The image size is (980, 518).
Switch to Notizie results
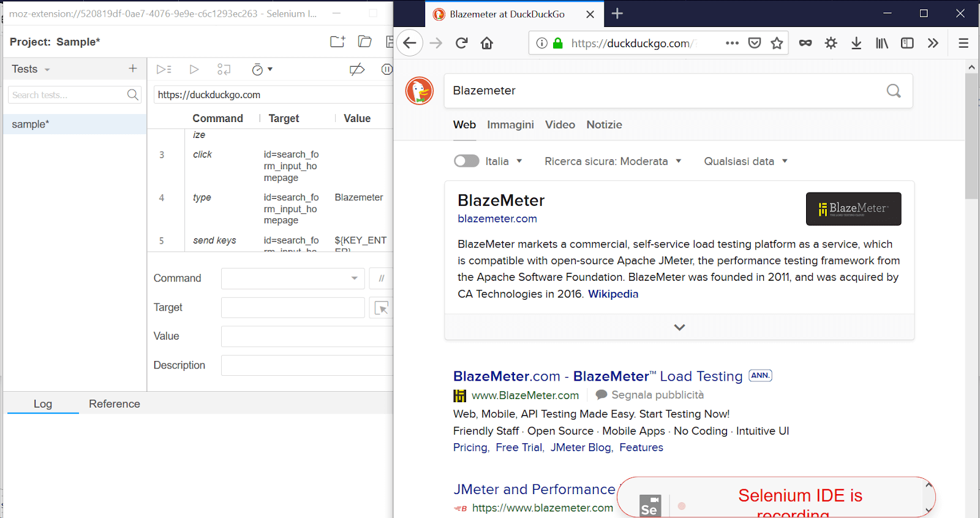point(604,124)
